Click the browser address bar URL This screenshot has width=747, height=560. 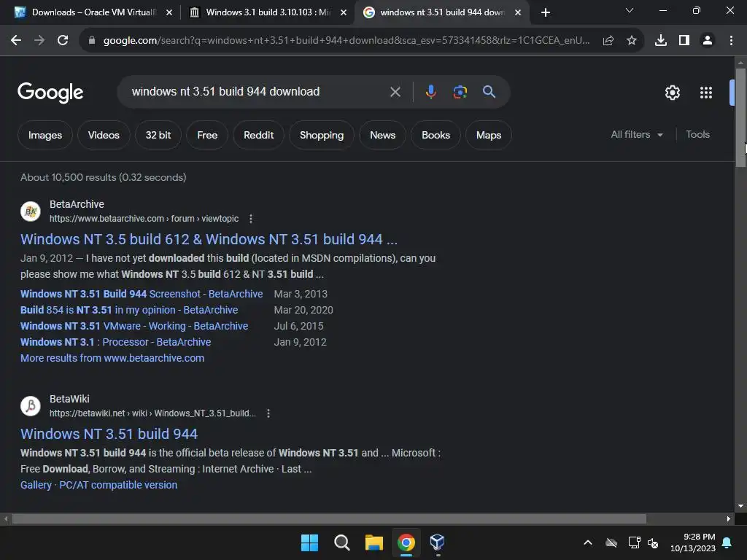pos(347,41)
